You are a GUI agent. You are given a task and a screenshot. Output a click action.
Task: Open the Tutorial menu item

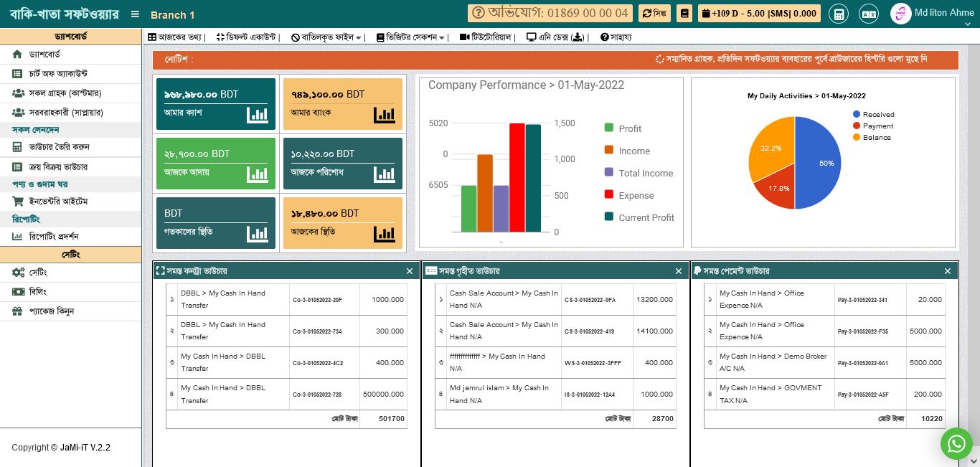point(486,37)
